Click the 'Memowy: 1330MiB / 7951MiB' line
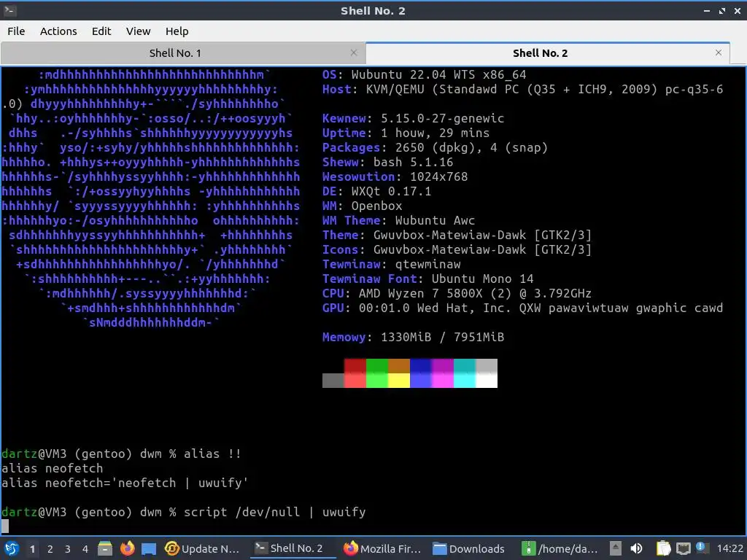747x560 pixels. 413,337
